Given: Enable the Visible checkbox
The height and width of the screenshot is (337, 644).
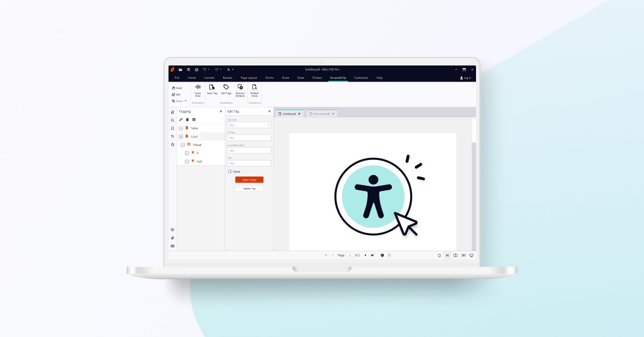Looking at the screenshot, I should 230,172.
